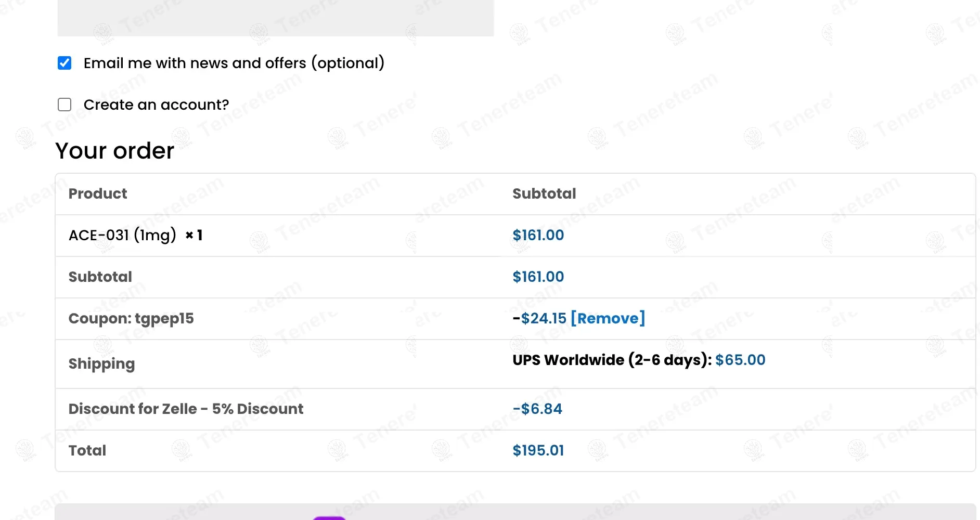The height and width of the screenshot is (520, 980).
Task: Uncheck the email news and offers checkbox
Action: pyautogui.click(x=65, y=63)
